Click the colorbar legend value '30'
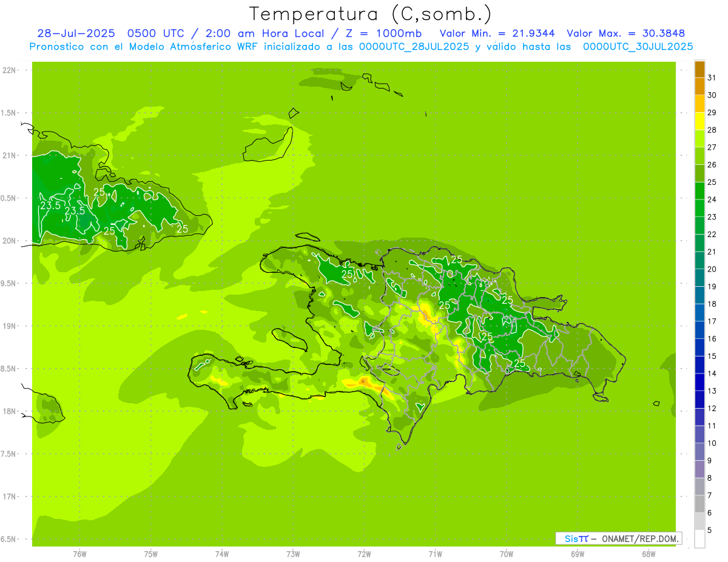Viewport: 728px width, 562px height. point(712,95)
